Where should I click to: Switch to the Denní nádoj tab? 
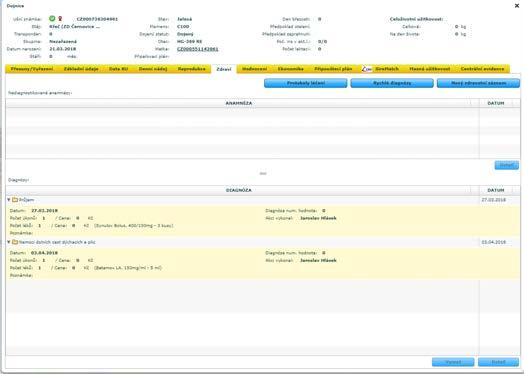tap(153, 69)
